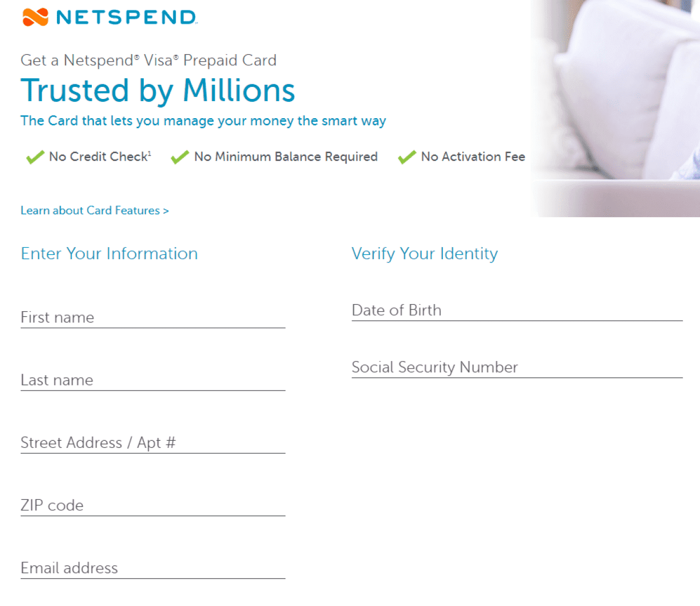Screen dimensions: 700x606
Task: Click the prepaid card tagline text
Action: tap(148, 60)
